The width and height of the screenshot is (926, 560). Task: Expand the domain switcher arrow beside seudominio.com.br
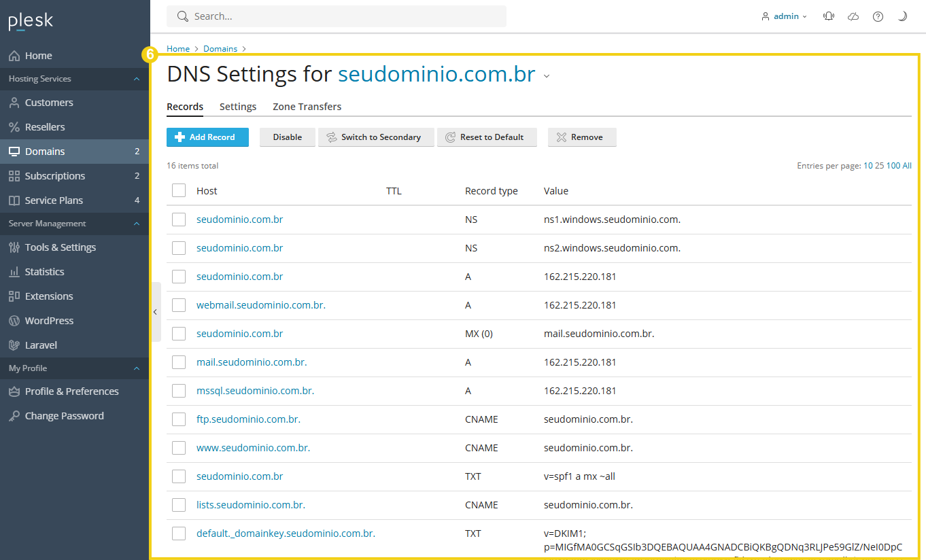[547, 76]
